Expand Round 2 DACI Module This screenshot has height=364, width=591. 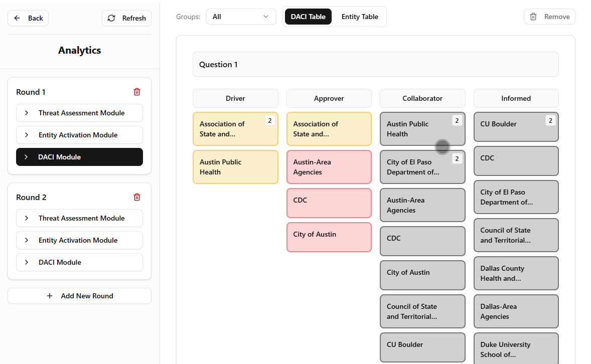[x=27, y=262]
